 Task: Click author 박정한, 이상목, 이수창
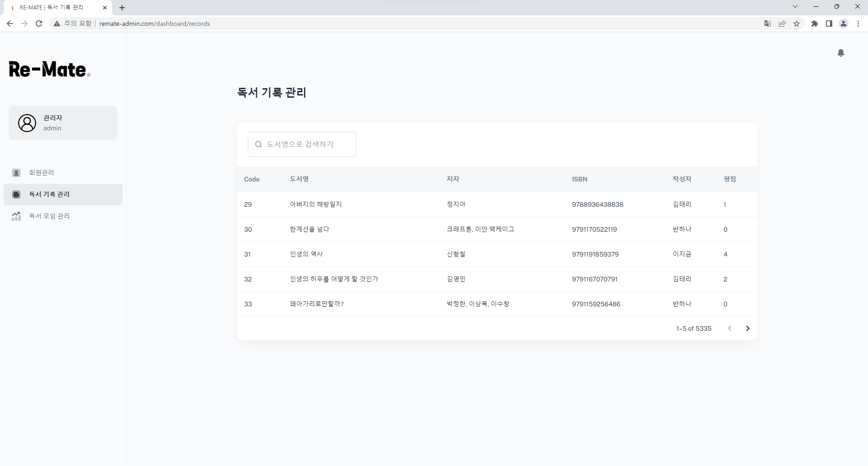(x=478, y=304)
